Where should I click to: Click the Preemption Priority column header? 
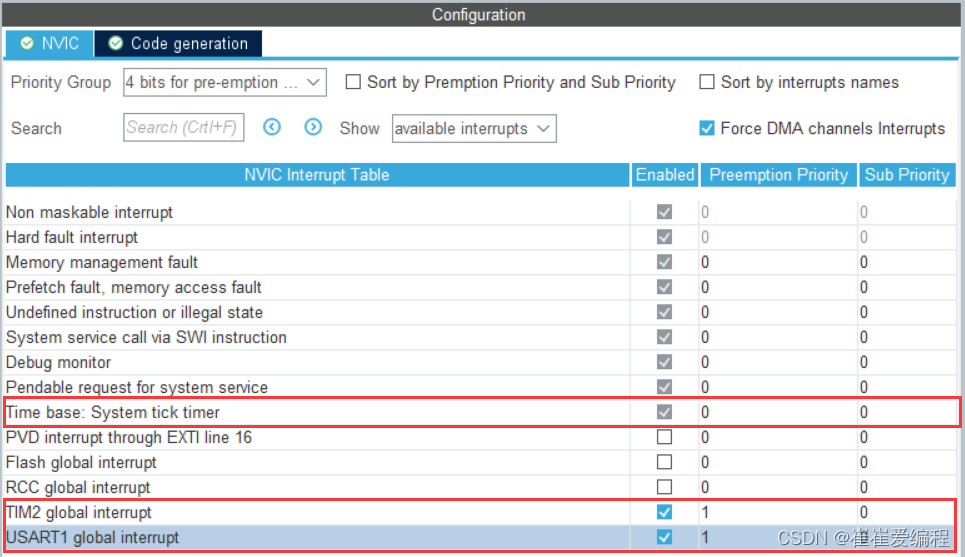(779, 175)
